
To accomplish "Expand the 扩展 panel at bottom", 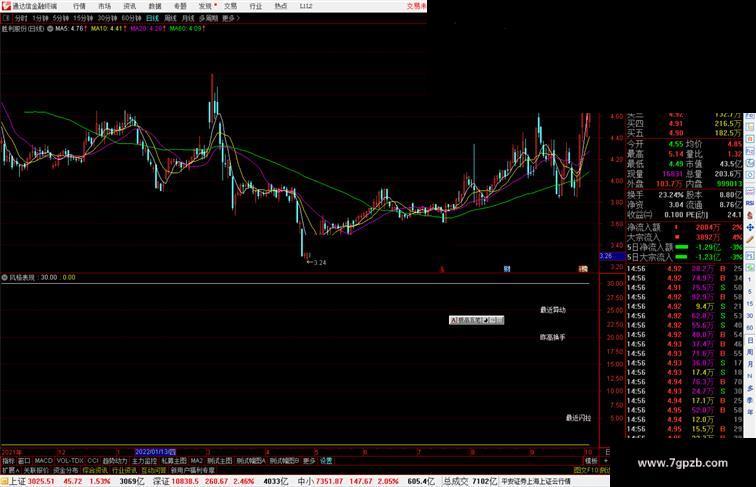I will pyautogui.click(x=11, y=470).
